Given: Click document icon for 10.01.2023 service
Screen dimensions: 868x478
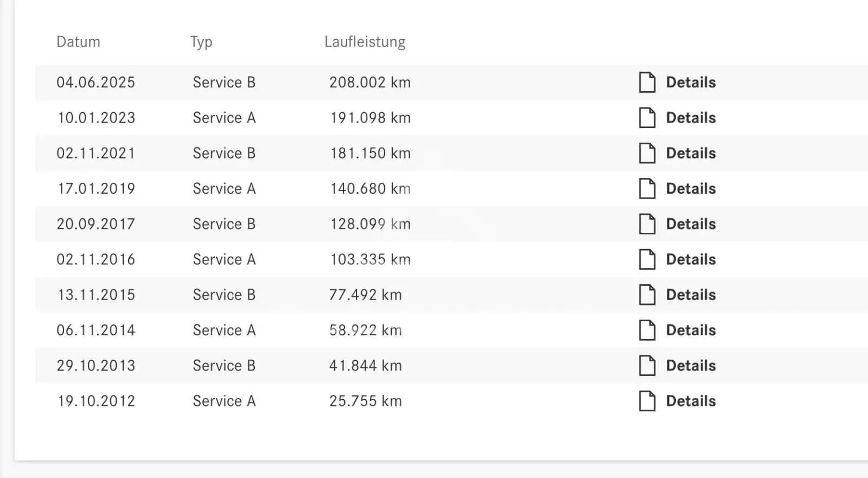Looking at the screenshot, I should click(x=647, y=118).
